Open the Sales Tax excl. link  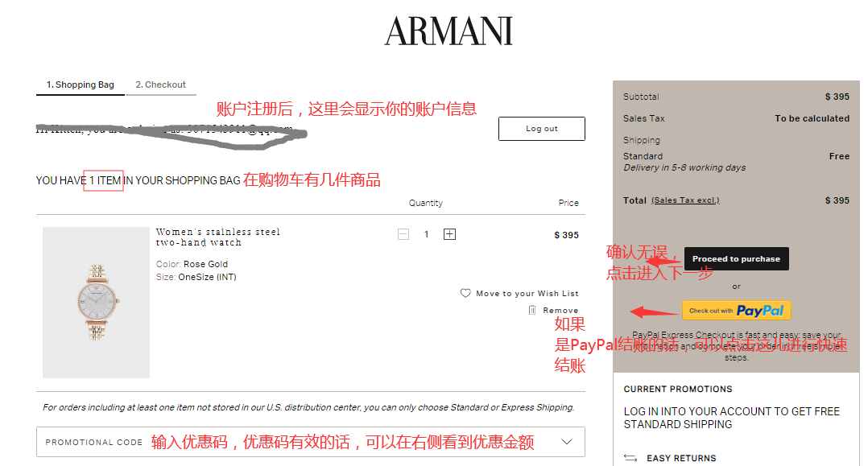[x=685, y=200]
